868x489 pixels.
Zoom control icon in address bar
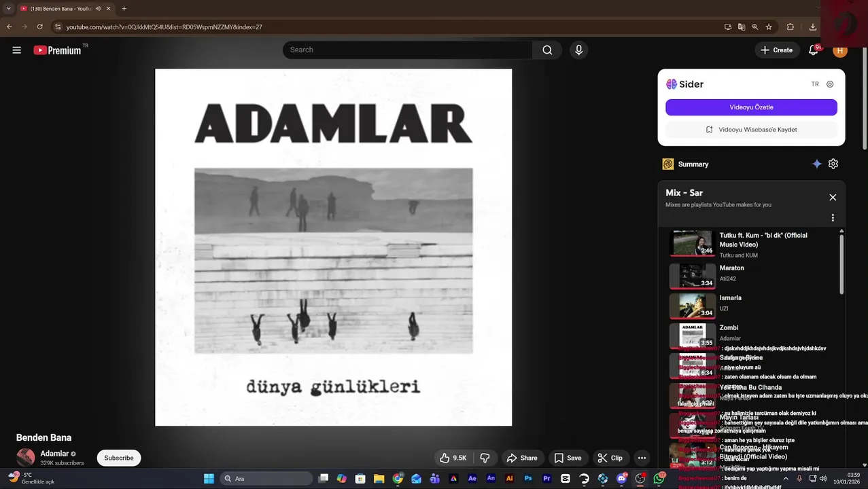[755, 27]
